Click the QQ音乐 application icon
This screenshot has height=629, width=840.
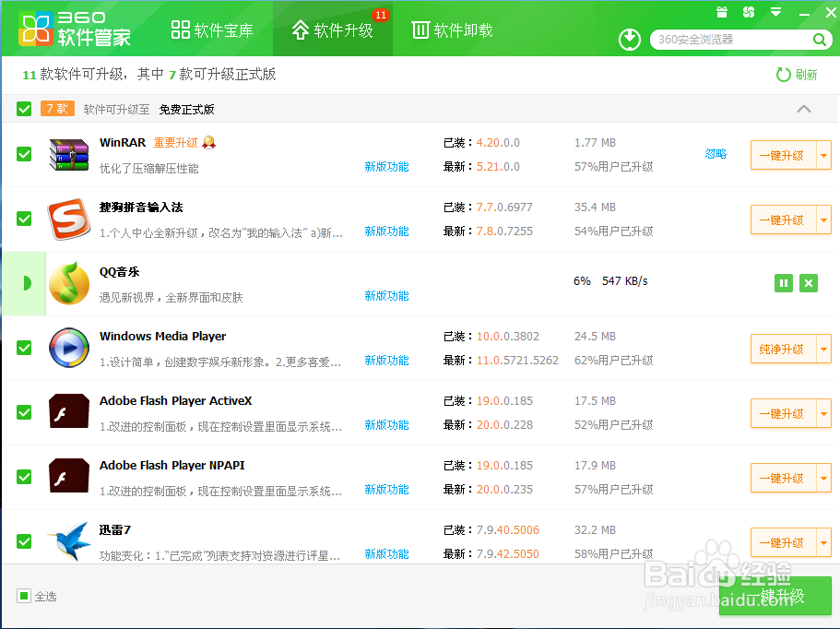pyautogui.click(x=69, y=283)
